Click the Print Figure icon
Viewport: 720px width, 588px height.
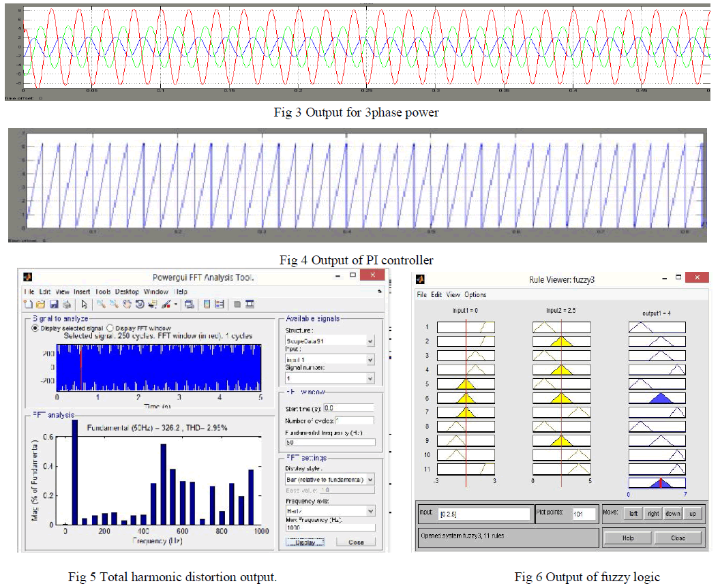point(66,304)
